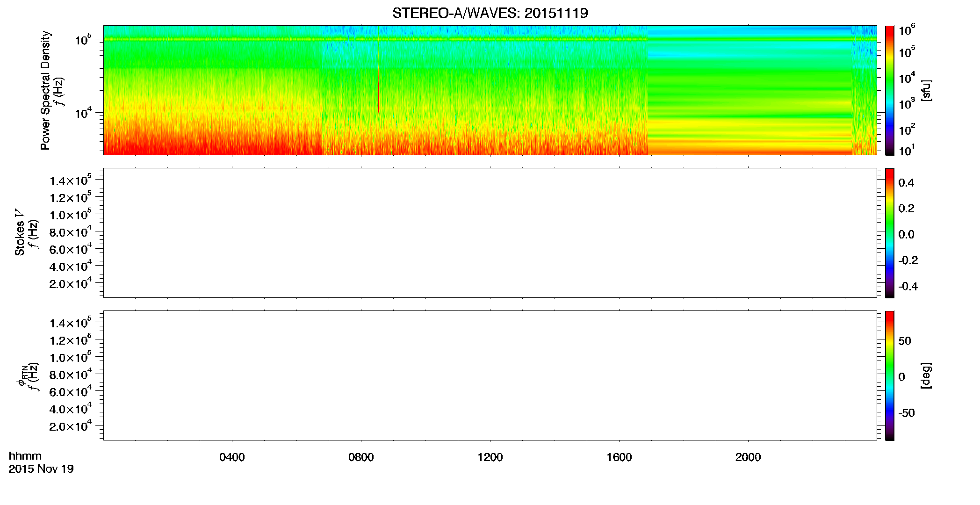Click the empty Stokes V plot panel
The image size is (980, 505).
490,233
